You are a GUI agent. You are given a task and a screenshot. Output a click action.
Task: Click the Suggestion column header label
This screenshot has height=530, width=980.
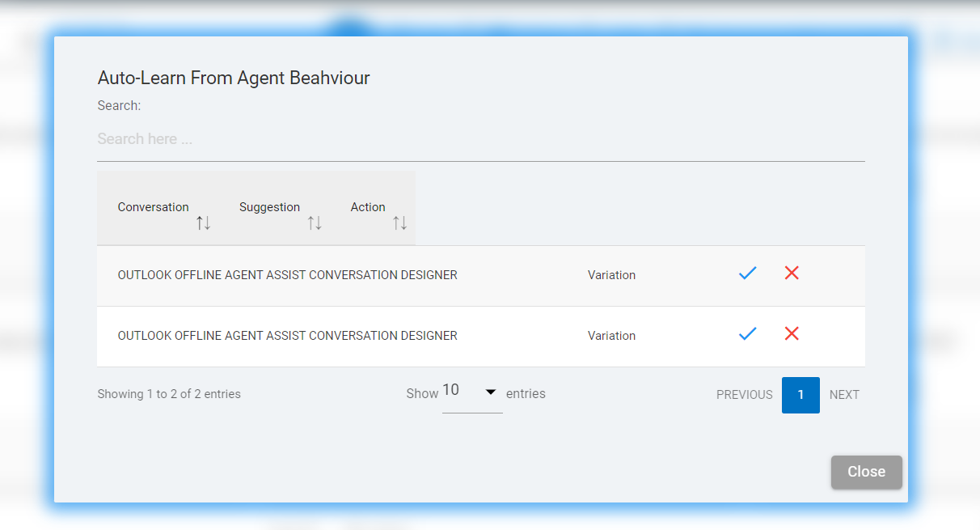269,207
